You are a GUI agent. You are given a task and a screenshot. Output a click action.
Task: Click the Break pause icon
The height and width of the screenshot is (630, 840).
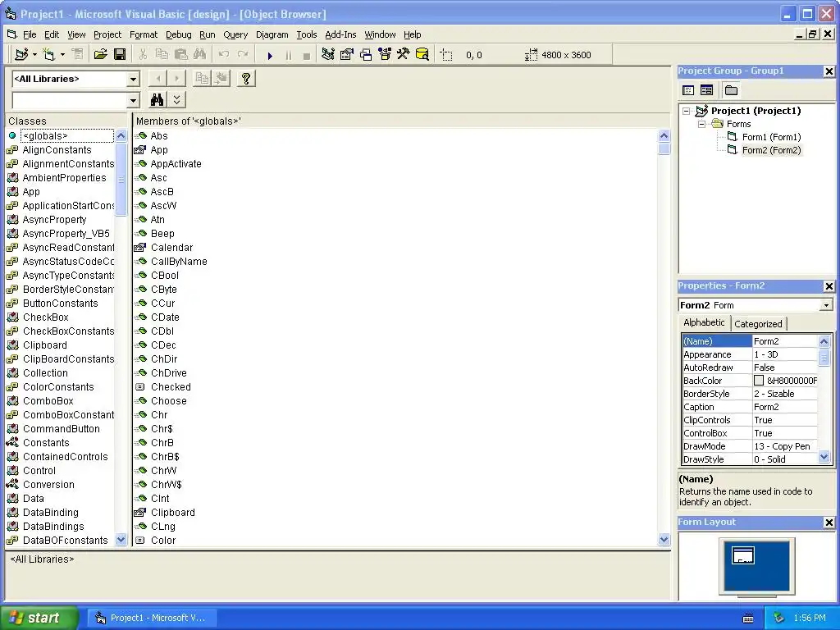(289, 55)
